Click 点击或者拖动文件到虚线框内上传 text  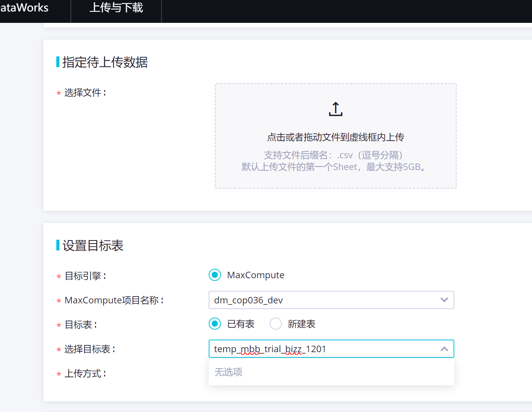coord(335,137)
